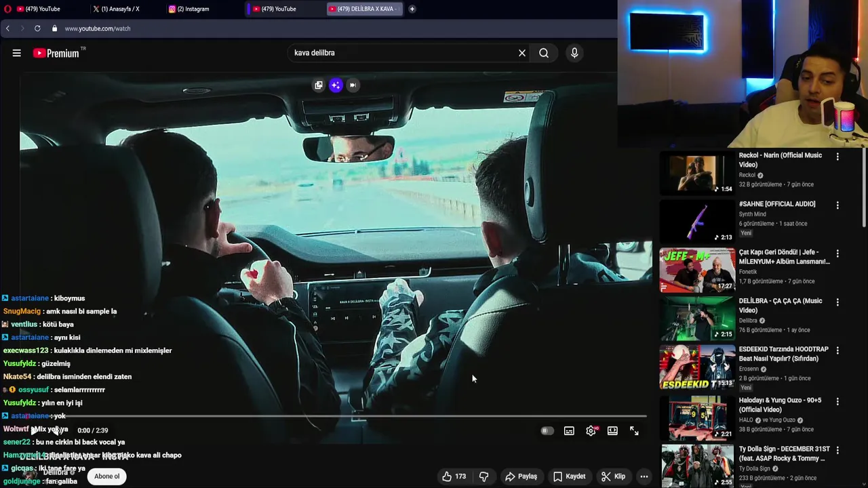Open more actions beside Klip
This screenshot has width=868, height=488.
click(x=644, y=476)
